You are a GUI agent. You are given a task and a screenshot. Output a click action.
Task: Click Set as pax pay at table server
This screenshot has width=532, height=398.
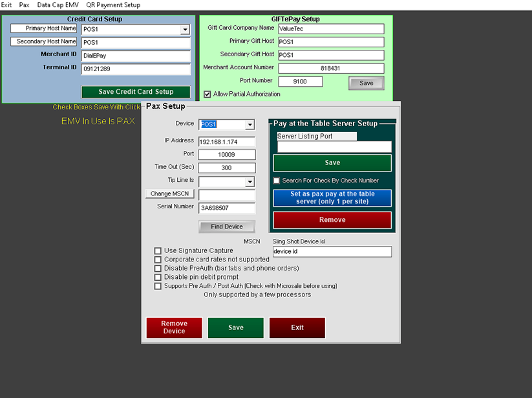click(332, 198)
